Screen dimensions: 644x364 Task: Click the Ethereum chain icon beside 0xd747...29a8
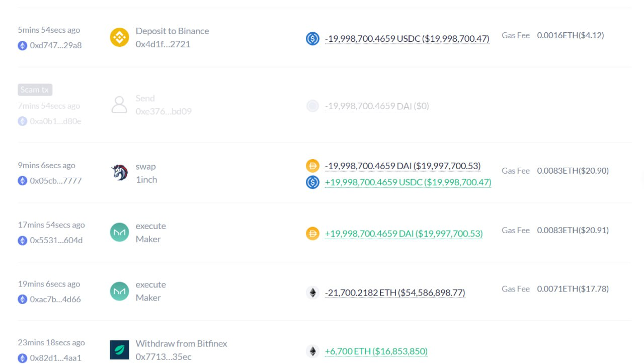(x=22, y=45)
